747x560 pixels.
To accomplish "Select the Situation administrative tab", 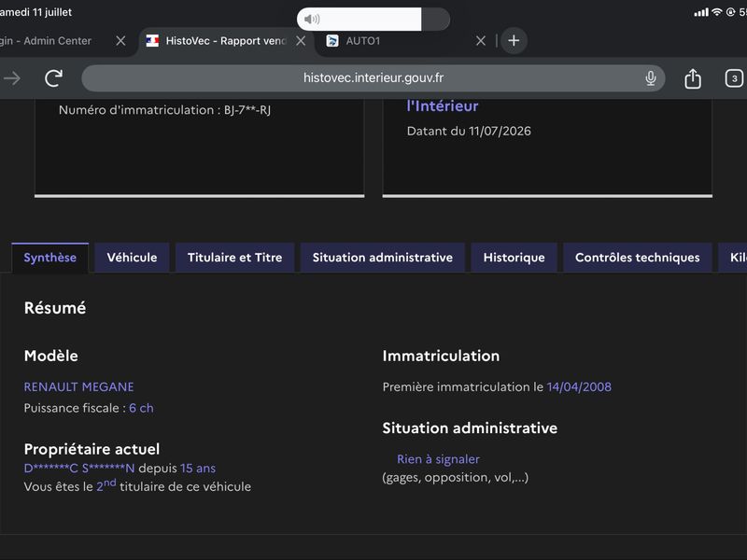I will (x=383, y=258).
